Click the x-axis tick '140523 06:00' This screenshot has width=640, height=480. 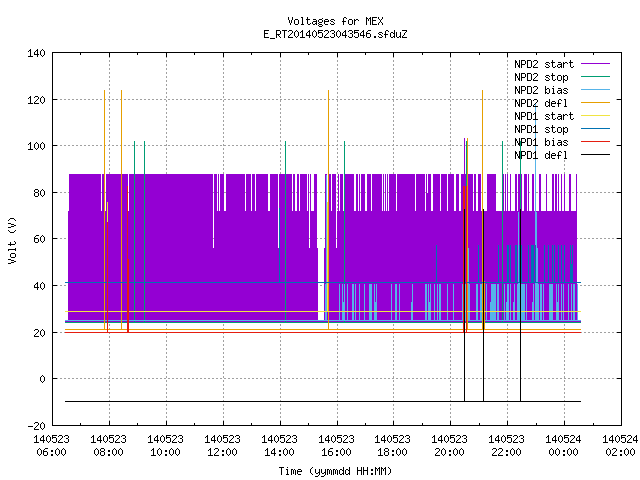tap(51, 446)
